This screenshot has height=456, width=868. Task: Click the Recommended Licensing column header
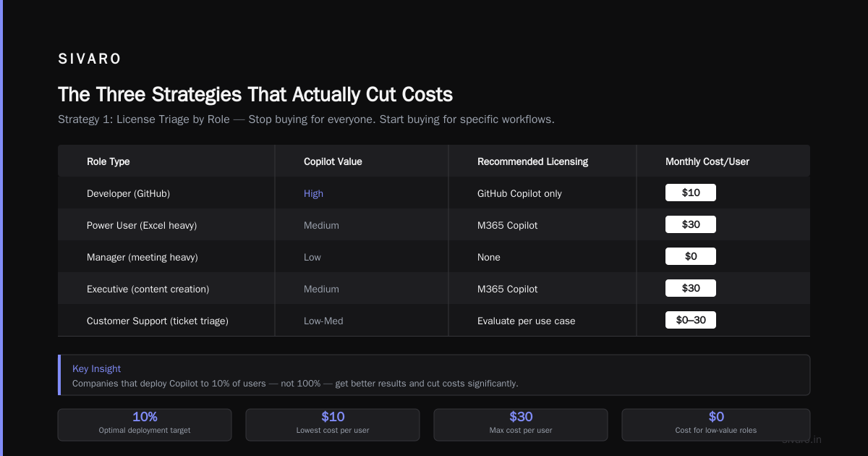pos(532,161)
